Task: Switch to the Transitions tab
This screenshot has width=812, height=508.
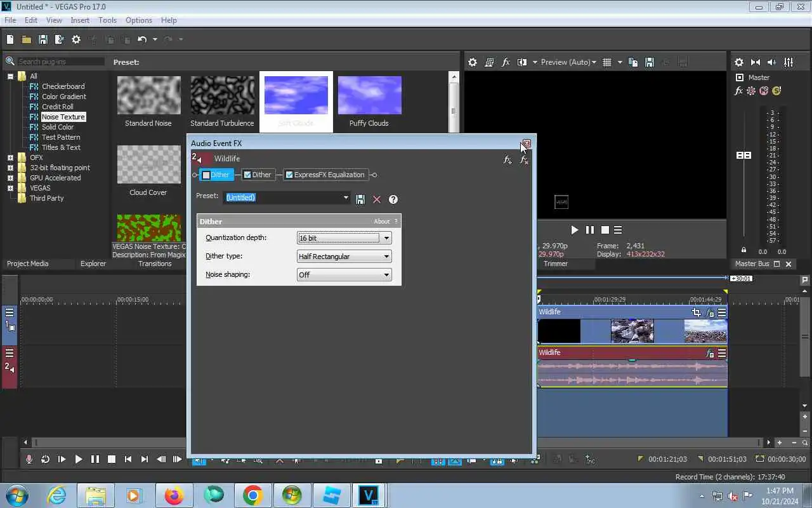Action: (155, 264)
